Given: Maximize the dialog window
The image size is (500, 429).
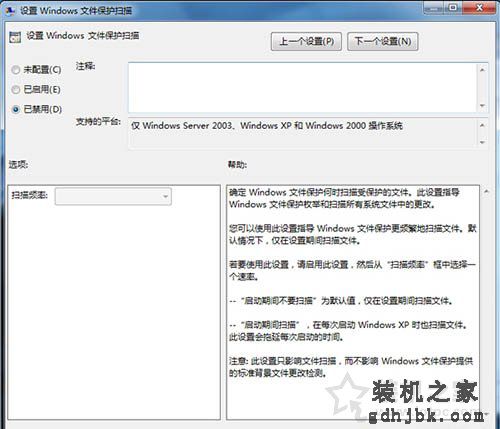Looking at the screenshot, I should (453, 7).
